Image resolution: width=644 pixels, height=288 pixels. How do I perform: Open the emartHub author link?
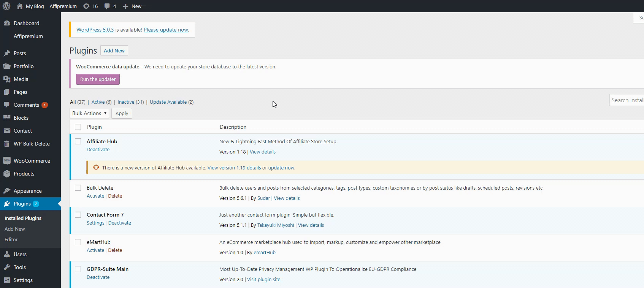(x=265, y=252)
